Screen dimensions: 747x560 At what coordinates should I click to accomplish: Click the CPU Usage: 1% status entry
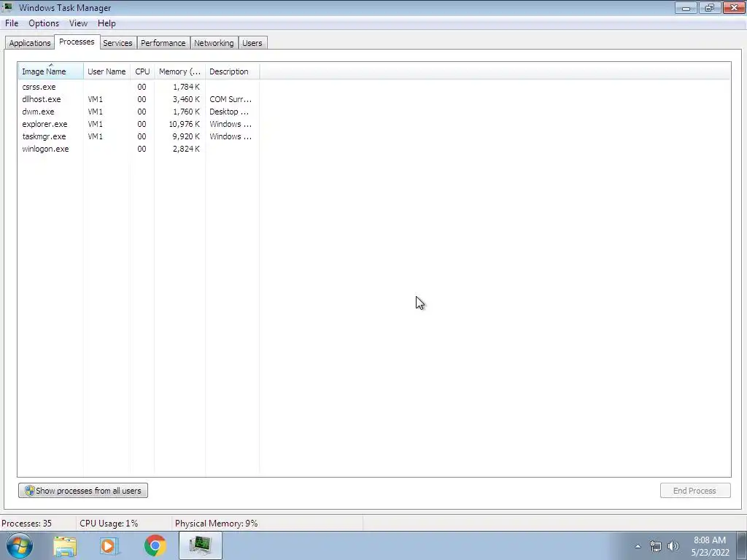coord(109,524)
